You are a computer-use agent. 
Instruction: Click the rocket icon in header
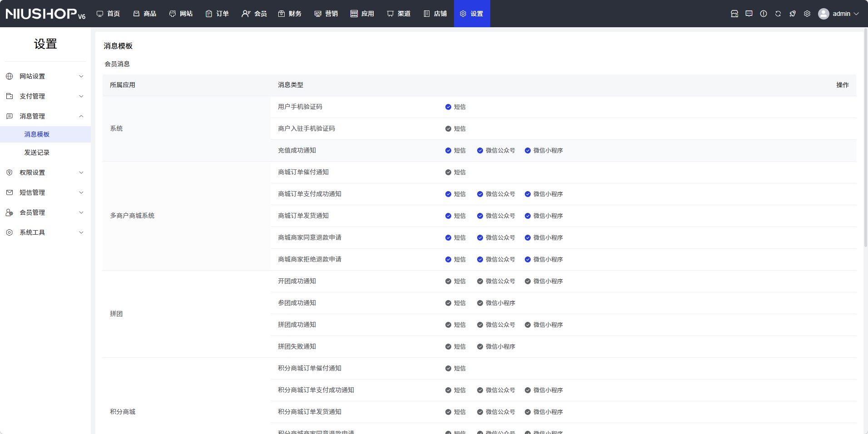[793, 14]
